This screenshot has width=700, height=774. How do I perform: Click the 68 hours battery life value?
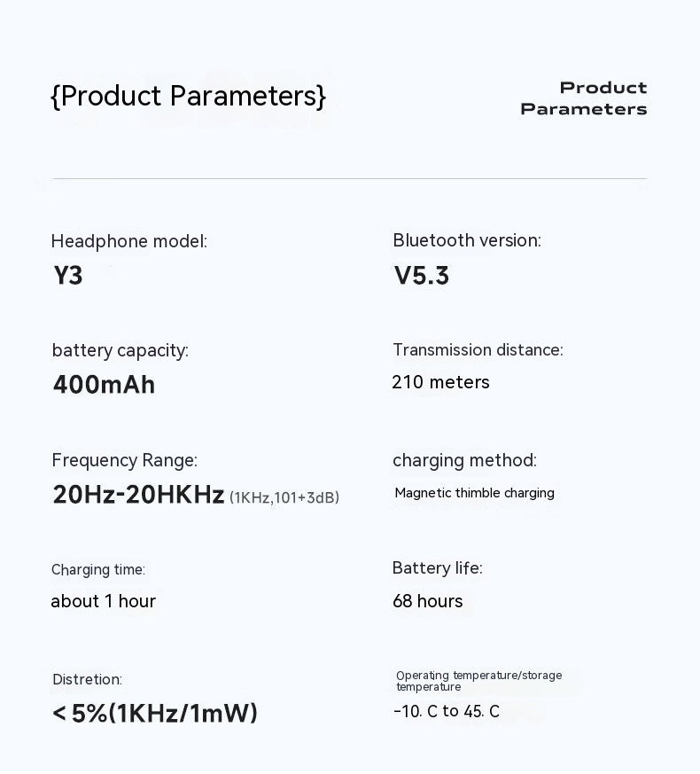click(x=428, y=601)
